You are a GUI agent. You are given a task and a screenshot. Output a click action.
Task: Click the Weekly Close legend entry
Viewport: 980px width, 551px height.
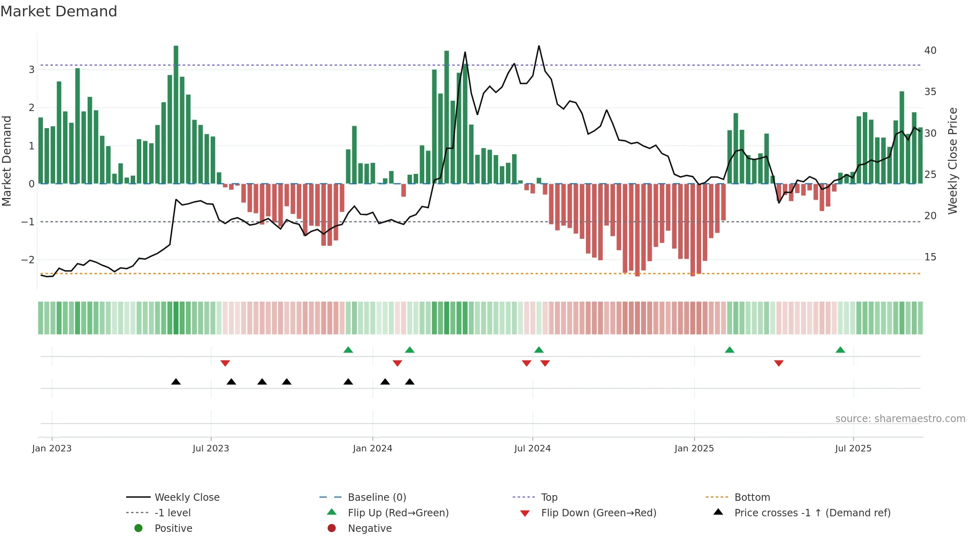(173, 497)
